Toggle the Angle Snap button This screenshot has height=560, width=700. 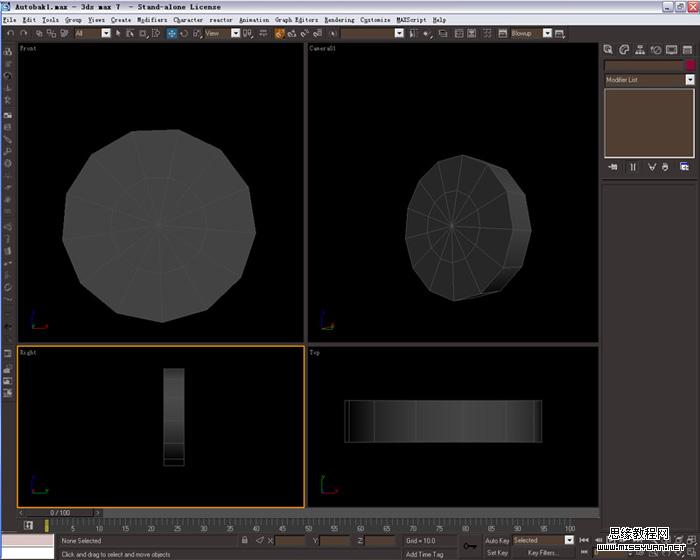coord(292,33)
